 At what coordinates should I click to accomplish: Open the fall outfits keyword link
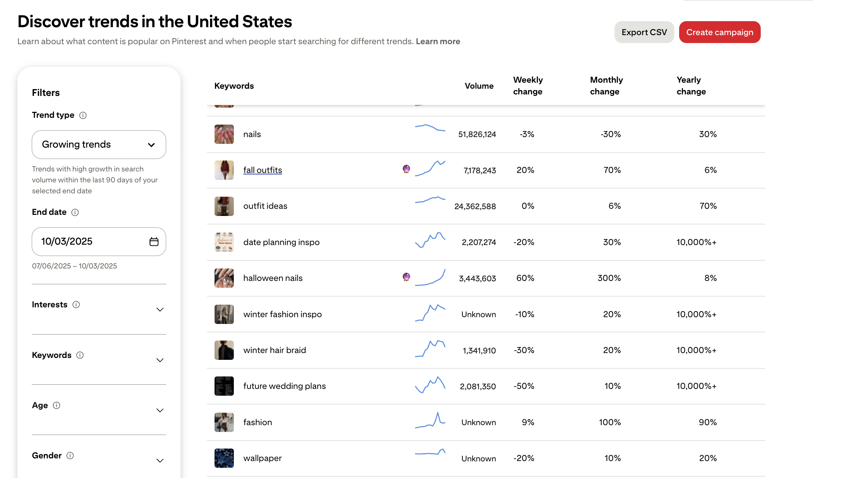(x=263, y=170)
